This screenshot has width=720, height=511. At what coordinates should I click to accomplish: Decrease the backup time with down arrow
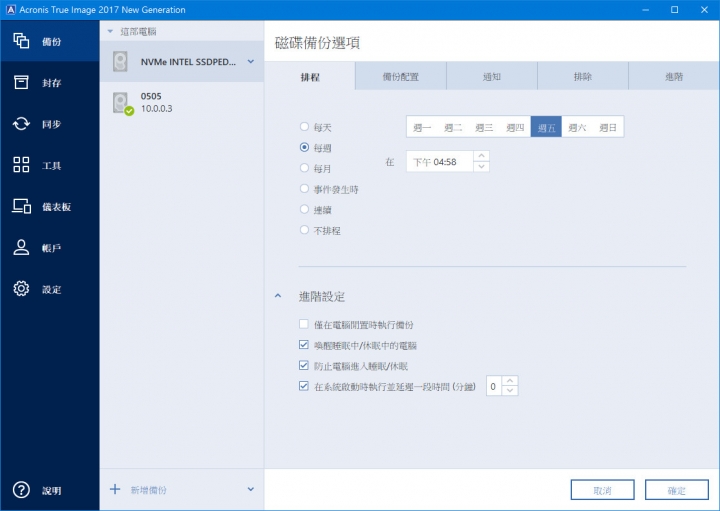(481, 167)
